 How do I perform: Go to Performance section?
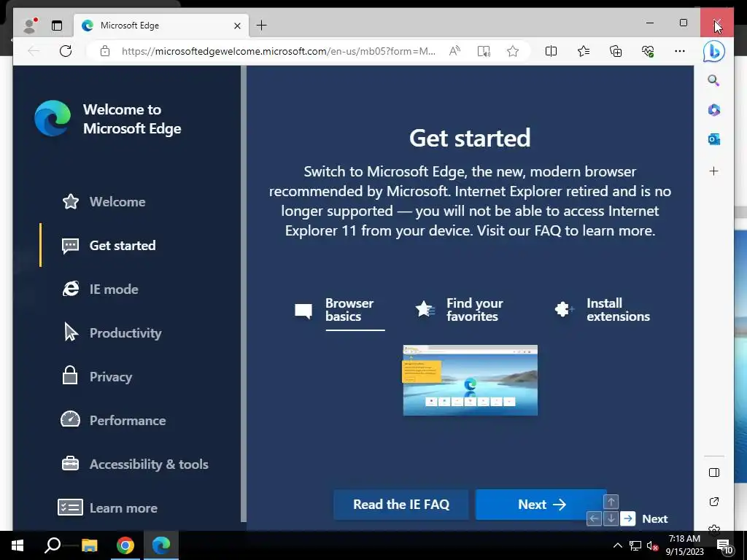click(113, 421)
